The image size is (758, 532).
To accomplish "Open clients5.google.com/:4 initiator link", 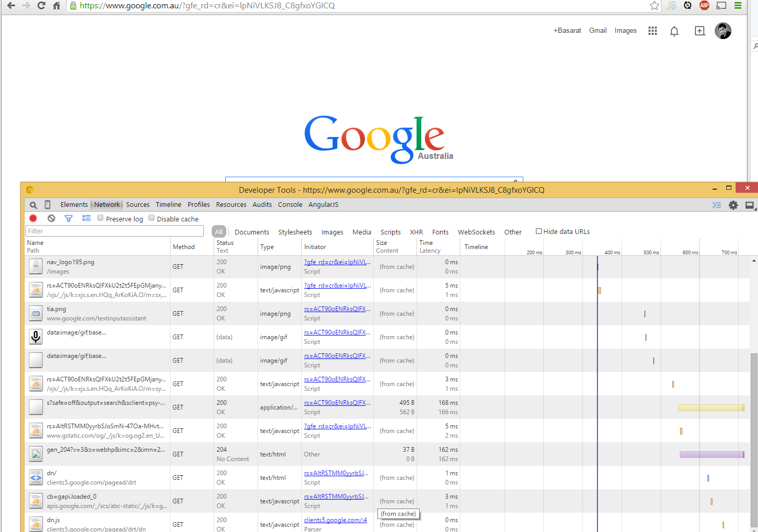I will point(335,520).
